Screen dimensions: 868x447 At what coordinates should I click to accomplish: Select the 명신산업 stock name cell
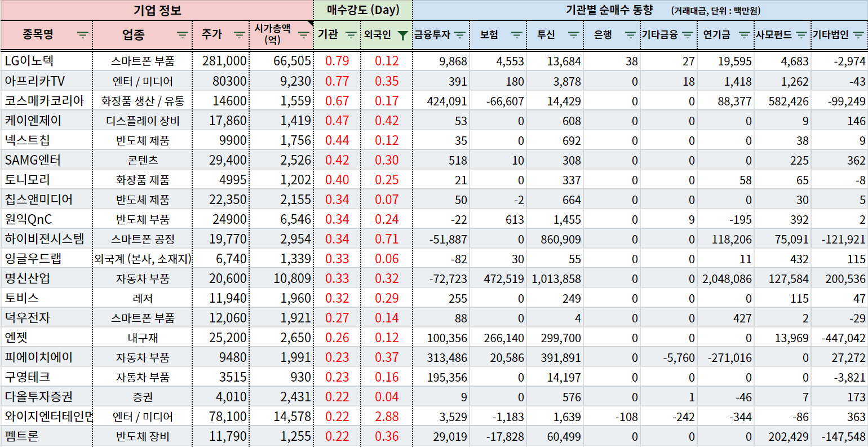coord(46,278)
